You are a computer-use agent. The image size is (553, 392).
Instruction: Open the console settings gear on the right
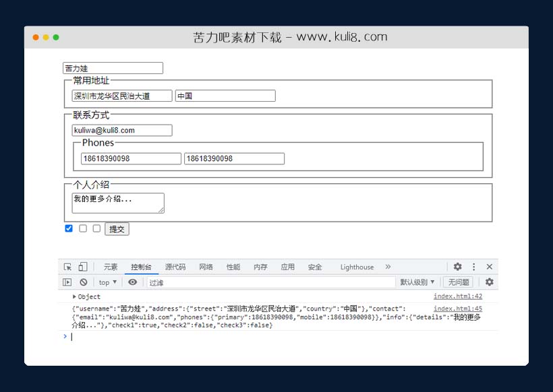click(488, 282)
